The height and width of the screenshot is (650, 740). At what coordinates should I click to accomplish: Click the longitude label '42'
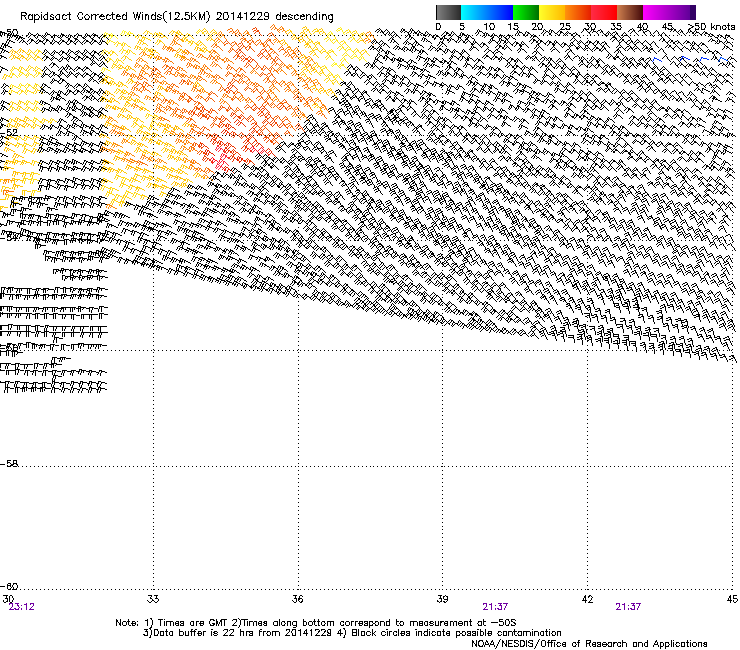tap(587, 599)
